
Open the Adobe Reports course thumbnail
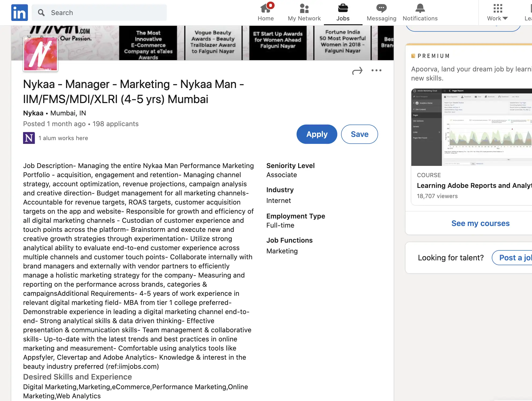tap(472, 127)
